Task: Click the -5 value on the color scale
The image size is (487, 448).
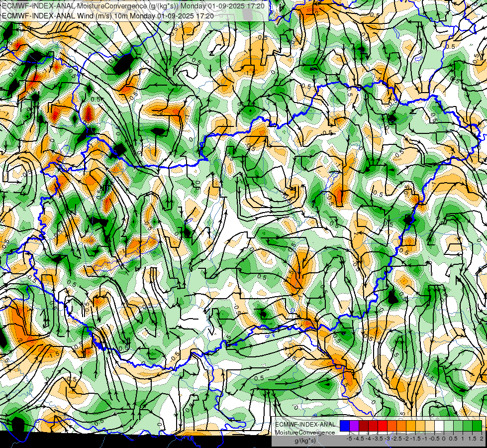Action: [349, 439]
